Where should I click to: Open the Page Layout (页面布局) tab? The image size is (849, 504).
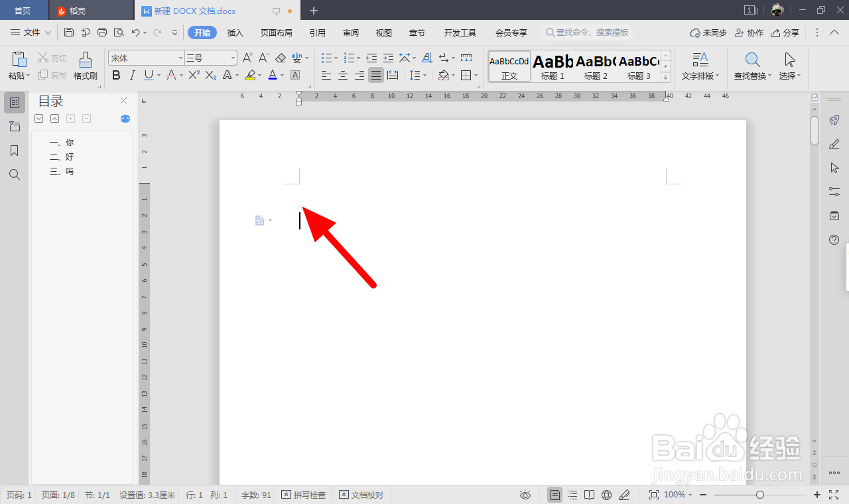[x=277, y=32]
